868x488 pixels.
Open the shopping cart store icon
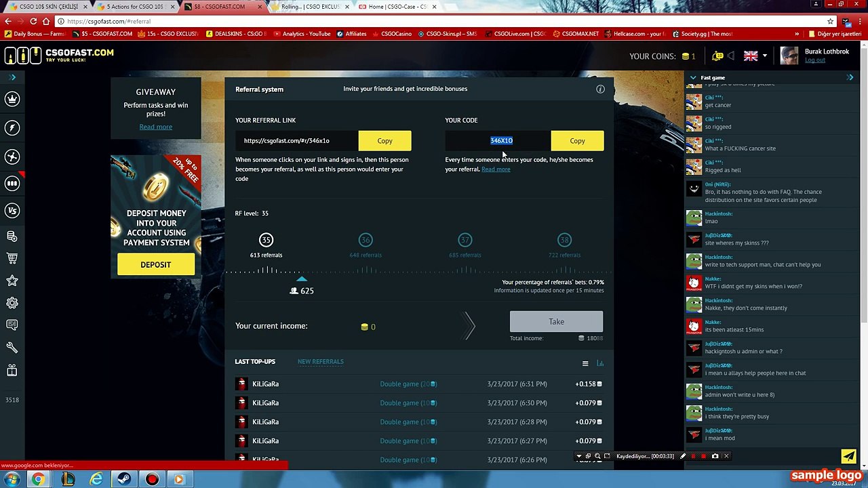[x=12, y=258]
